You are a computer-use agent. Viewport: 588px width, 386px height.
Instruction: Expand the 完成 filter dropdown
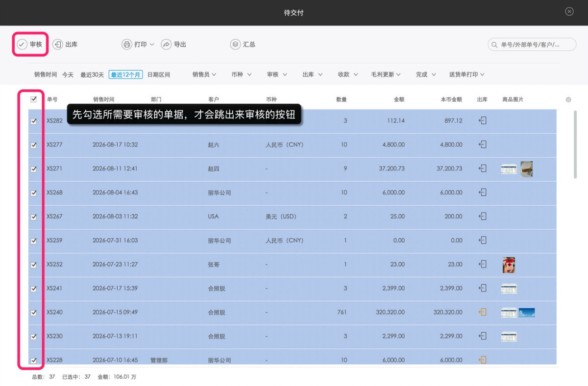[426, 74]
